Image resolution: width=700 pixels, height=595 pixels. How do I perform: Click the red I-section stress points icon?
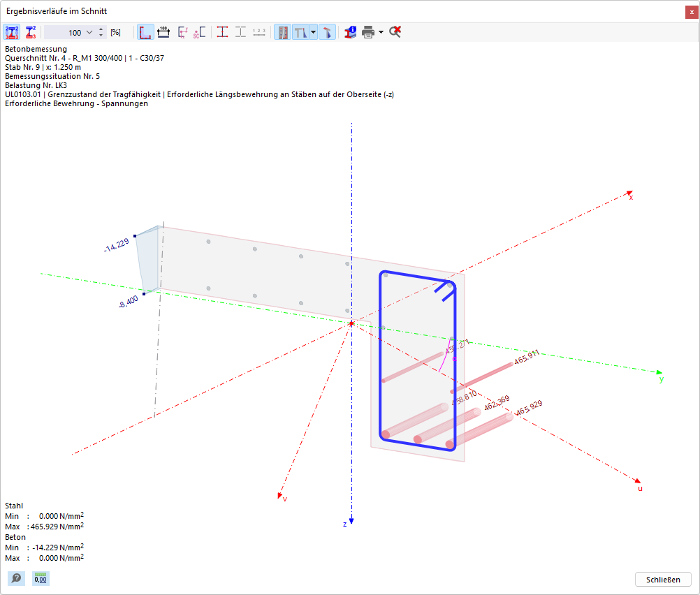click(222, 32)
